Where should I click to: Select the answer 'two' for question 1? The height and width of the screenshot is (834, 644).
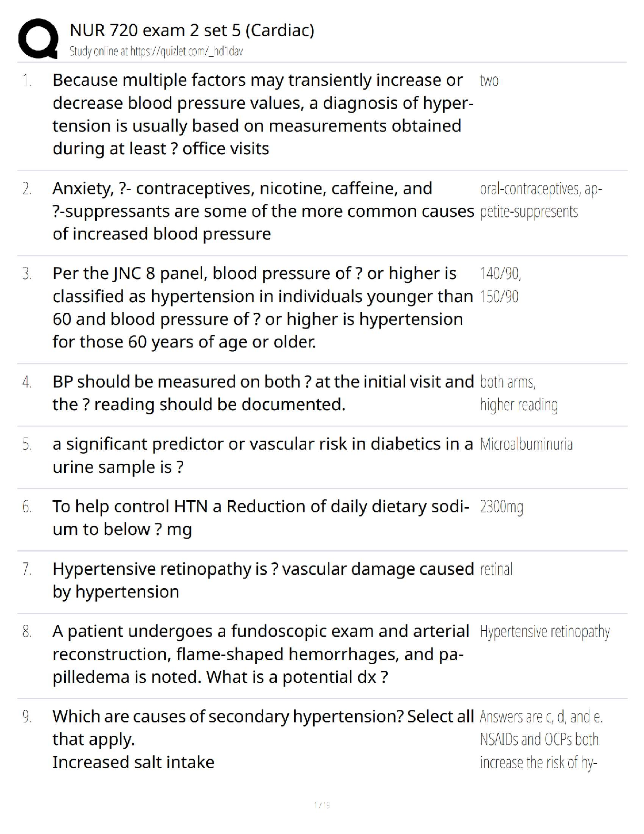489,81
